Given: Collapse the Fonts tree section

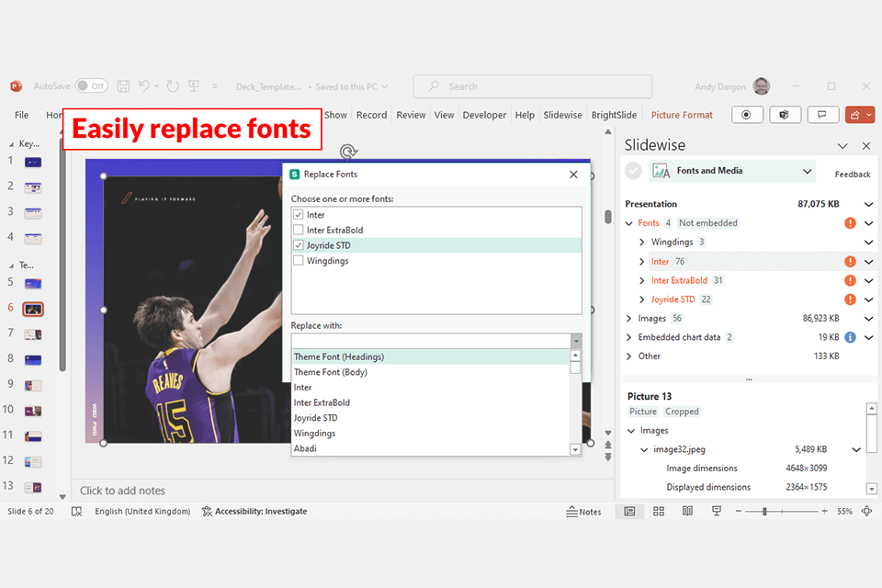Looking at the screenshot, I should [628, 223].
